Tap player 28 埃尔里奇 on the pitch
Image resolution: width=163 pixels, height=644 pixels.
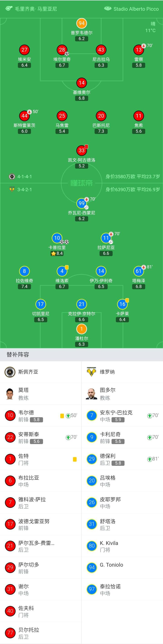[x=62, y=50]
